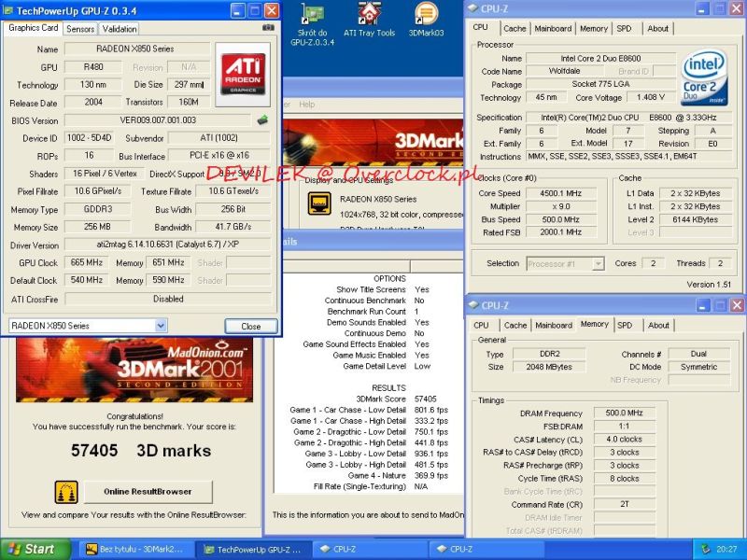Image resolution: width=747 pixels, height=560 pixels.
Task: Select the Graphics Card tab in GPU-Z
Action: (34, 28)
